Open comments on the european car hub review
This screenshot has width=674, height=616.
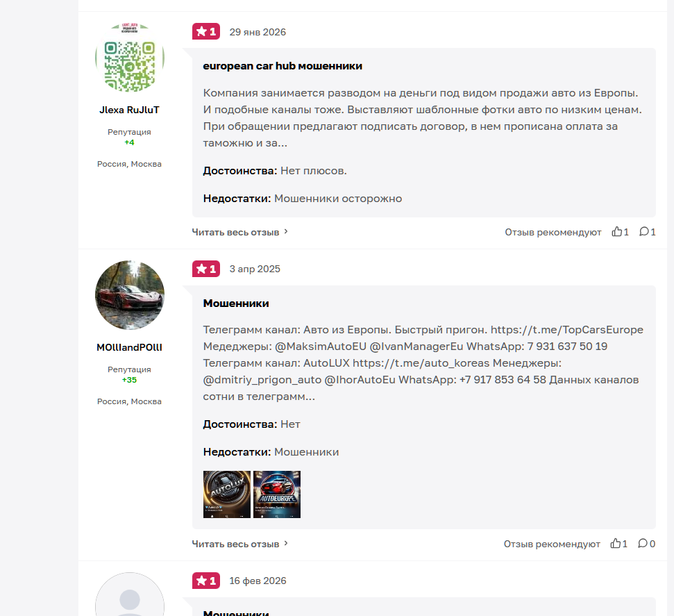click(646, 232)
